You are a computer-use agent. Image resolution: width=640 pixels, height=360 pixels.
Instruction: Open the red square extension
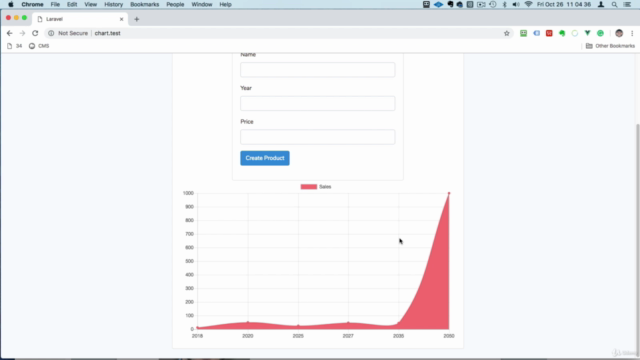point(549,33)
